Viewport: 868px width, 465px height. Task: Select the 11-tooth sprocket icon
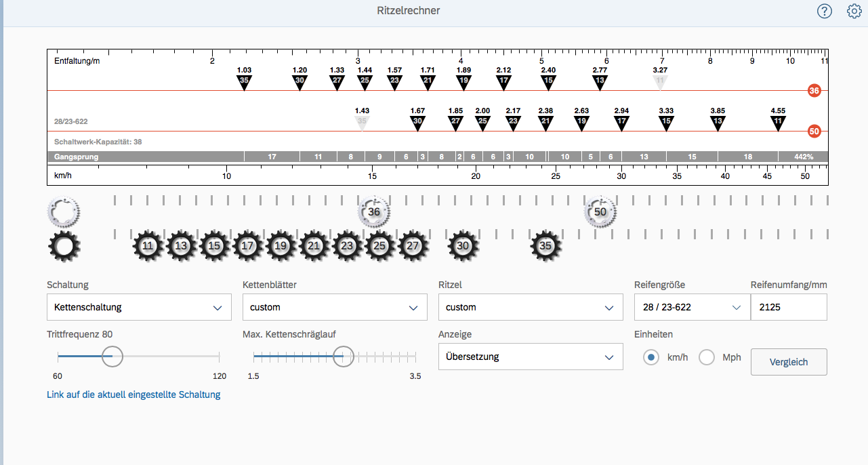148,246
